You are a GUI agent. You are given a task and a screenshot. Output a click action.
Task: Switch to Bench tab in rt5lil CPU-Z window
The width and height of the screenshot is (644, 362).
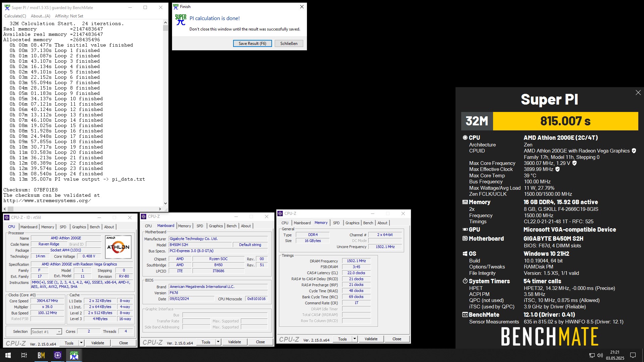click(x=95, y=227)
